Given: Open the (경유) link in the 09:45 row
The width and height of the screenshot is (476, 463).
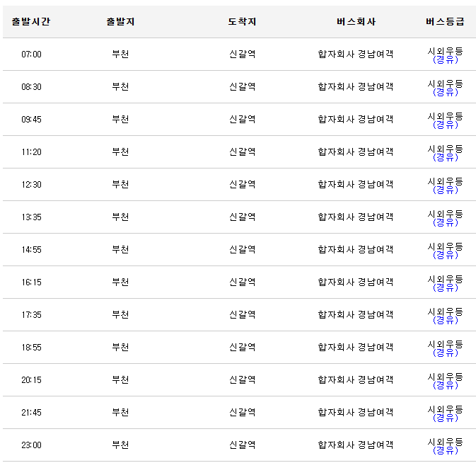Looking at the screenshot, I should pos(446,125).
